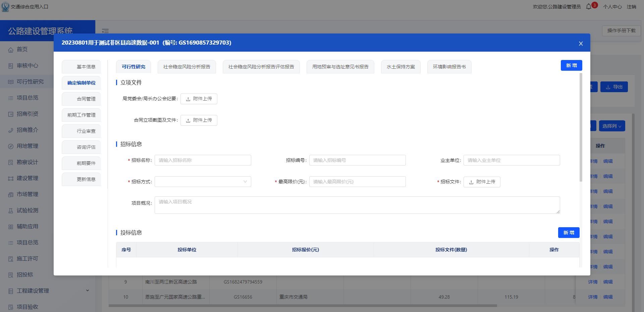Click the 招标投标 sidebar icon

pyautogui.click(x=11, y=275)
